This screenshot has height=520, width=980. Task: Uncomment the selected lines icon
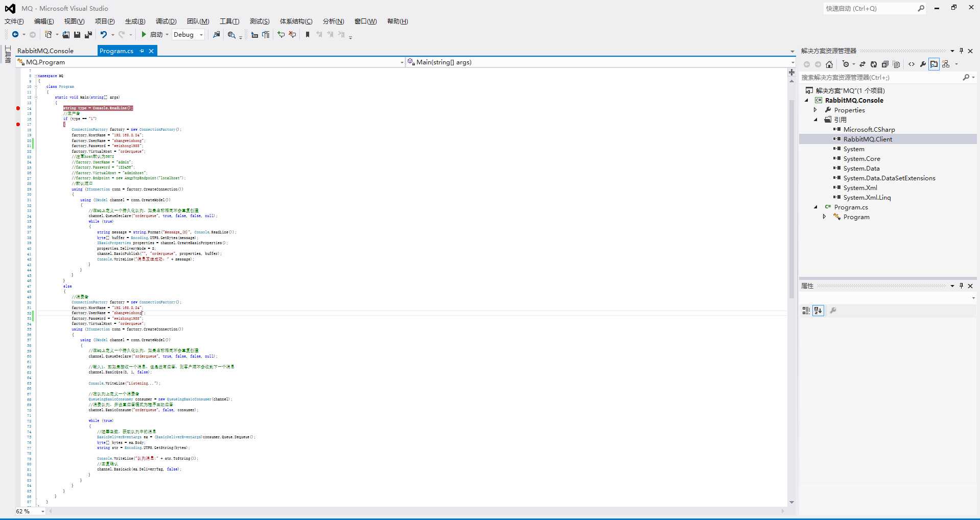point(292,35)
